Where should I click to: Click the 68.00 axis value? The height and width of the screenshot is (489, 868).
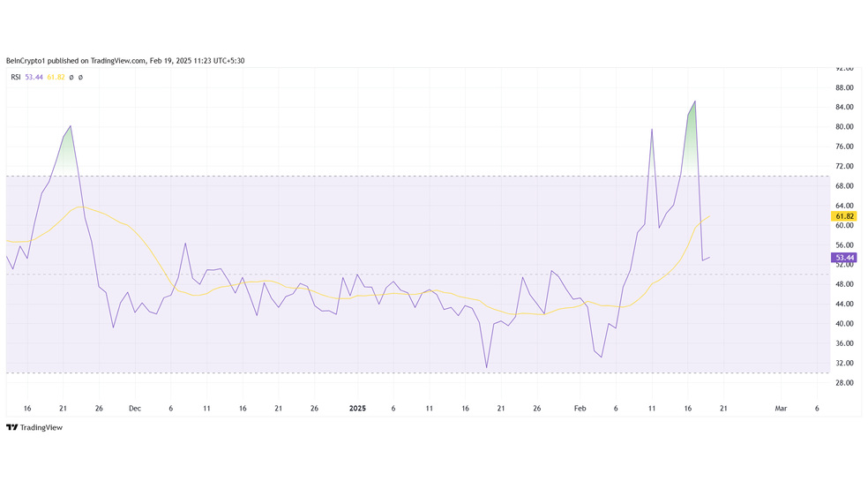(844, 186)
